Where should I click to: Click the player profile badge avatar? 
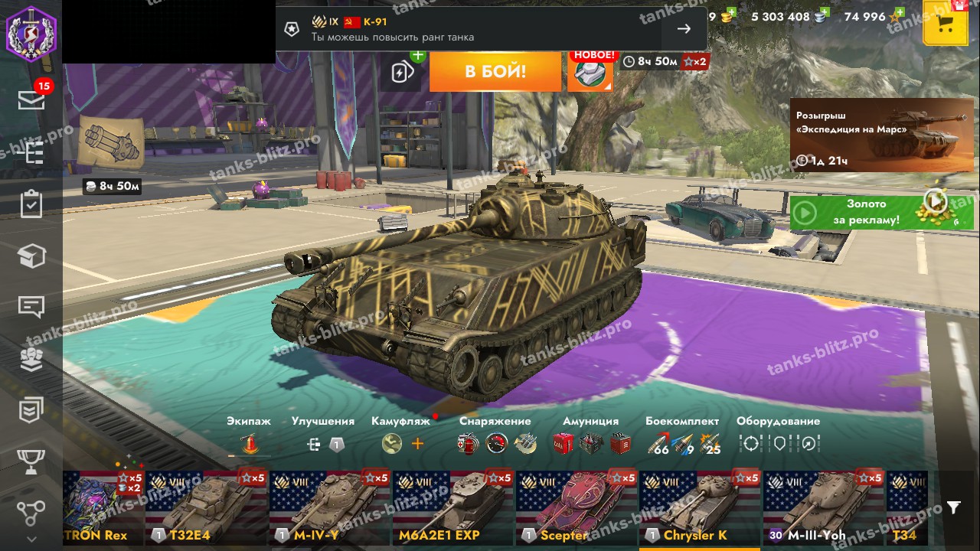coord(31,31)
